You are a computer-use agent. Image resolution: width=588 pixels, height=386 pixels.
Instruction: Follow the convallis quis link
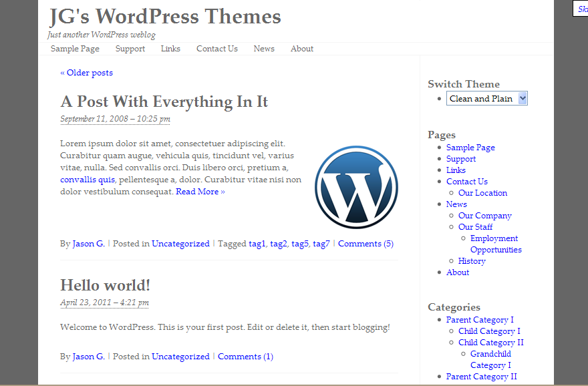tap(88, 180)
